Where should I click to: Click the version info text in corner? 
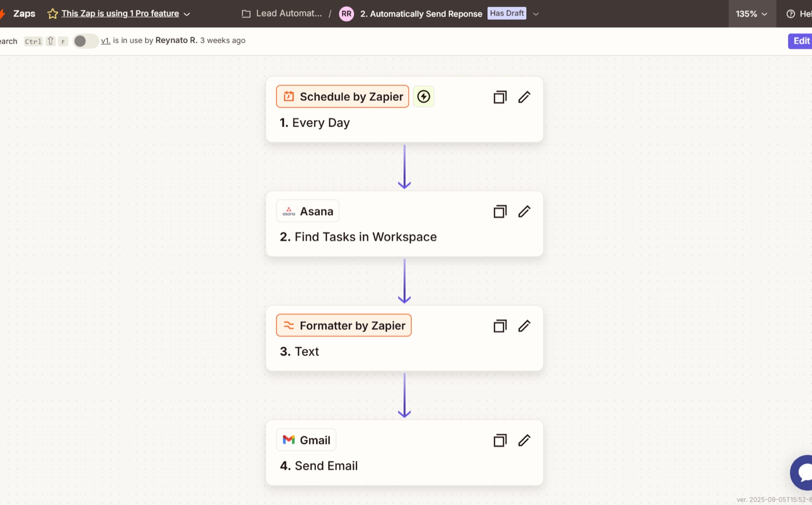774,499
